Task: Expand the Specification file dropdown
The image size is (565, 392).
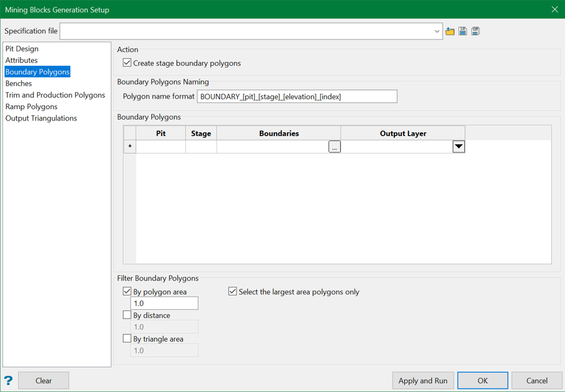Action: 437,31
